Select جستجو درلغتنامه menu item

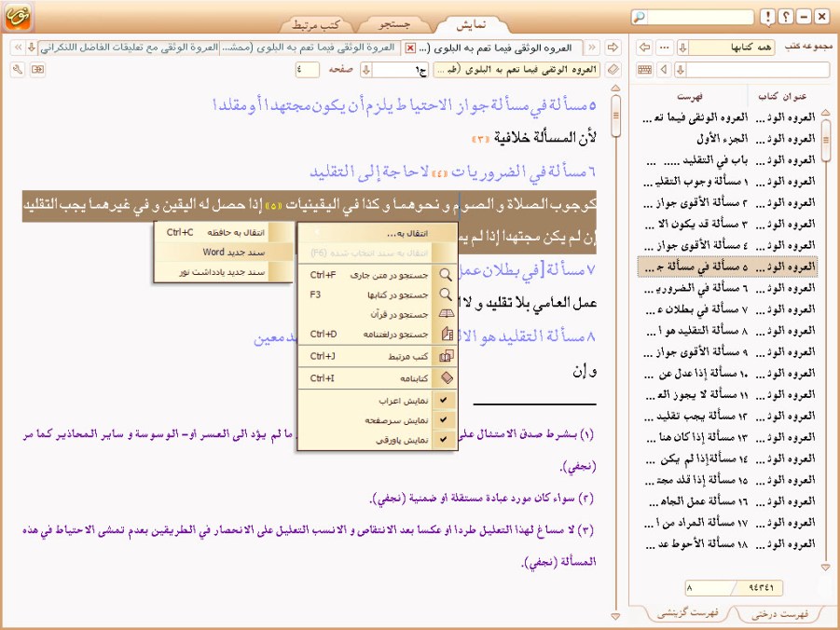378,335
